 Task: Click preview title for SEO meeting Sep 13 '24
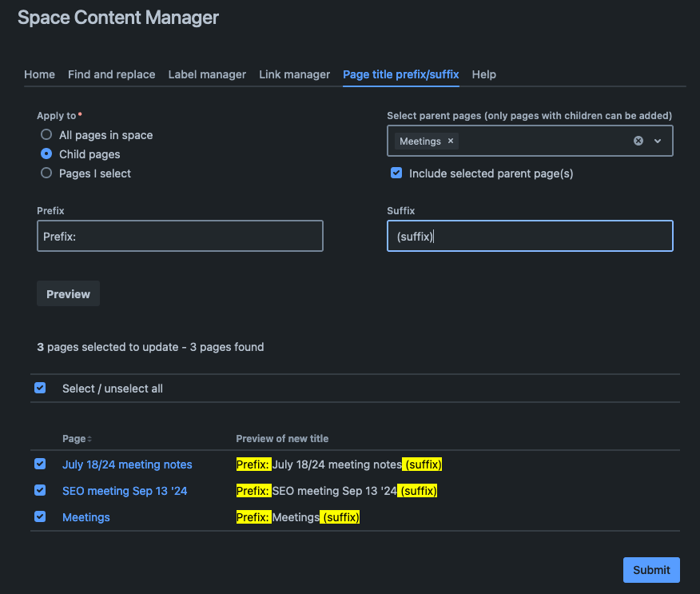(x=336, y=491)
